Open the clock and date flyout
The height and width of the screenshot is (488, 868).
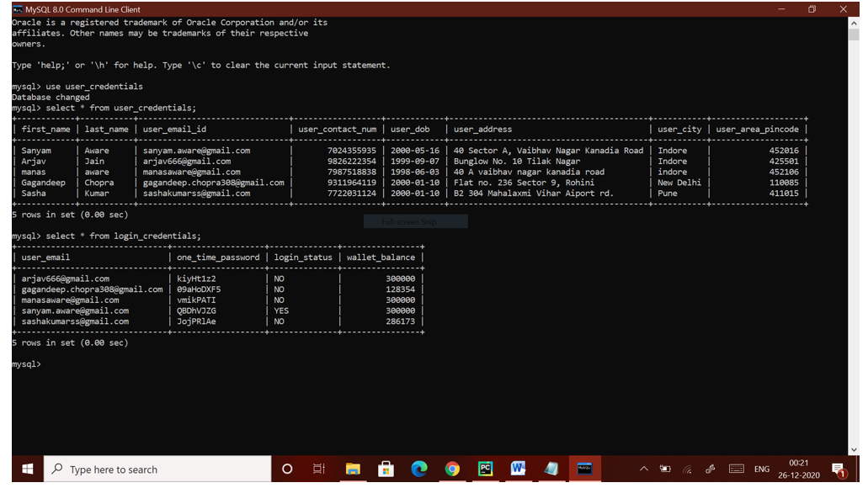click(798, 469)
